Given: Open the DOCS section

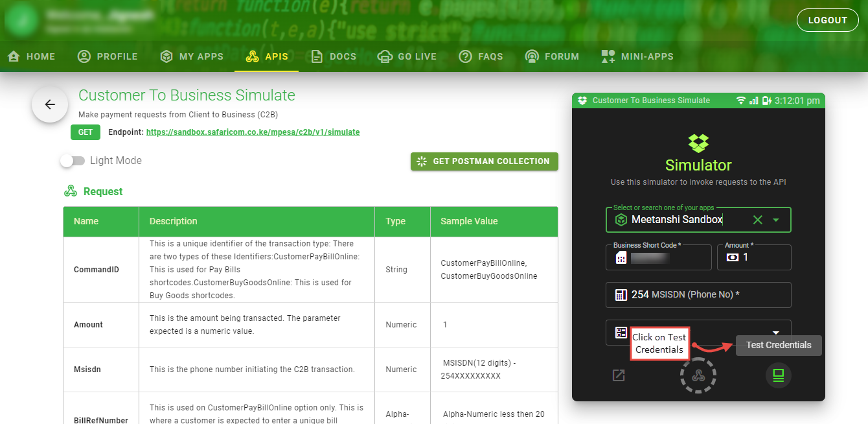Looking at the screenshot, I should [334, 56].
